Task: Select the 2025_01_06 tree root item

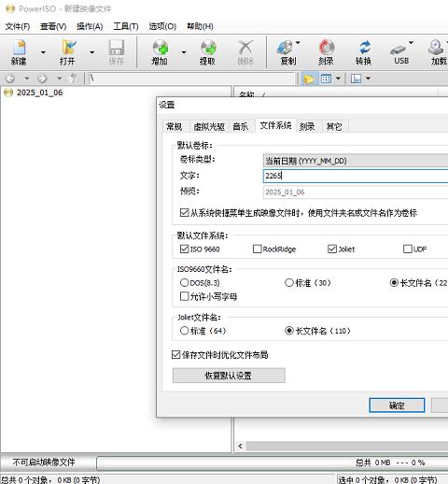Action: tap(39, 93)
